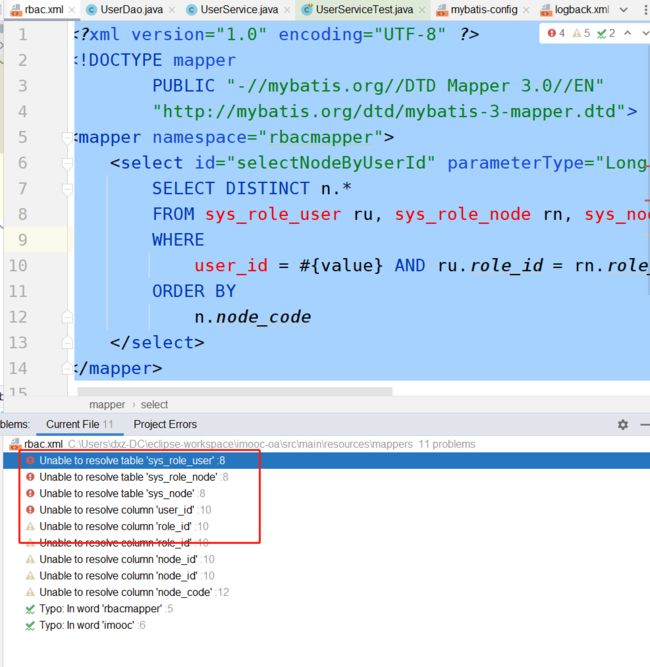Click line number 9 in gutter

click(23, 240)
